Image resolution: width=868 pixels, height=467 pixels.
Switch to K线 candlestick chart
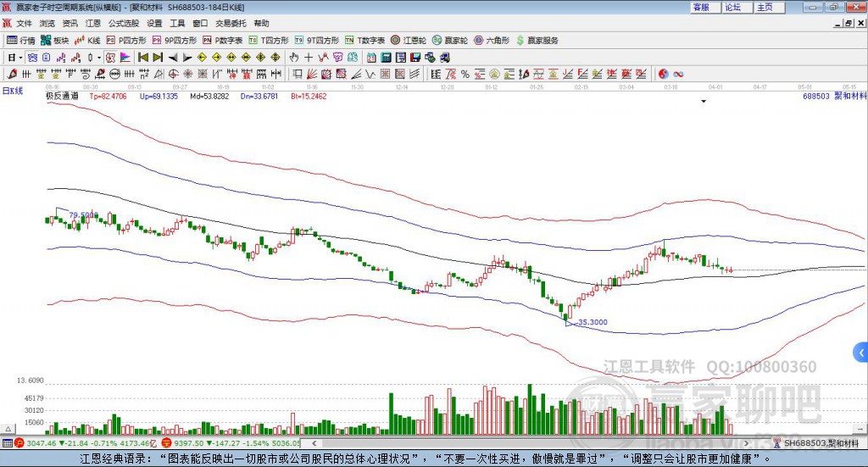click(87, 41)
